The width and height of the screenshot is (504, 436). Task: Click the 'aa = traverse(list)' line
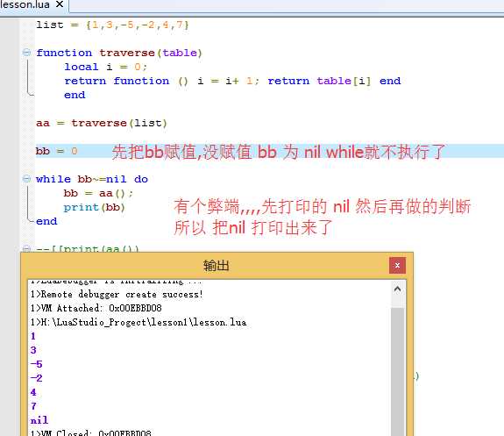coord(102,123)
